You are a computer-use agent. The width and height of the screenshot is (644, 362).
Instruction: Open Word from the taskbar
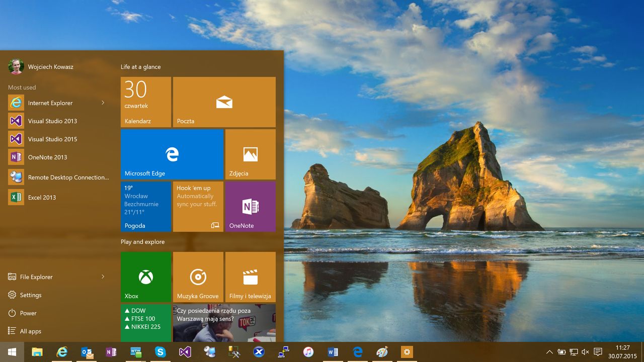[x=333, y=352]
